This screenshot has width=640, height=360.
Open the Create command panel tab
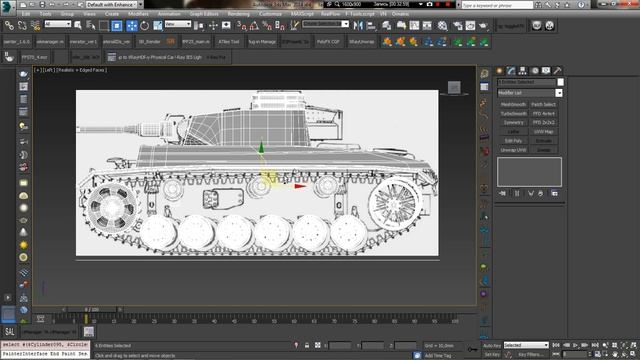pos(500,71)
